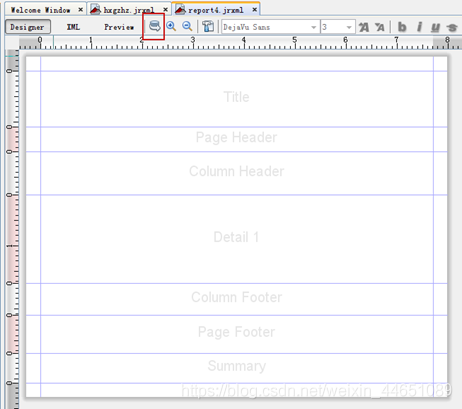Select the Detail 1 band
The height and width of the screenshot is (409, 462).
tap(236, 239)
